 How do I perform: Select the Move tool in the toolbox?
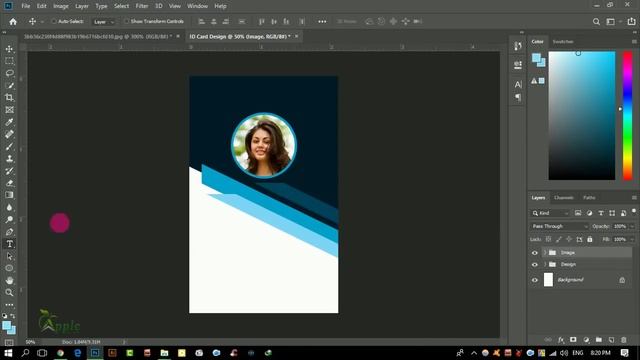[x=9, y=49]
